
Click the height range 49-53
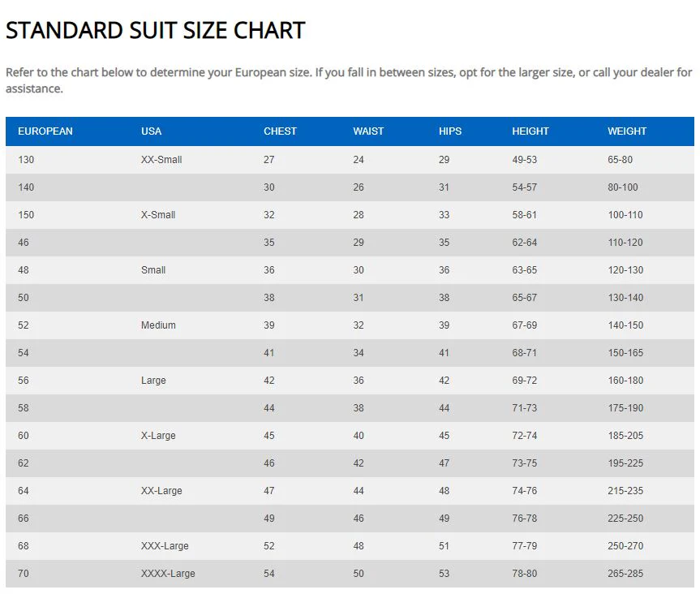point(525,160)
